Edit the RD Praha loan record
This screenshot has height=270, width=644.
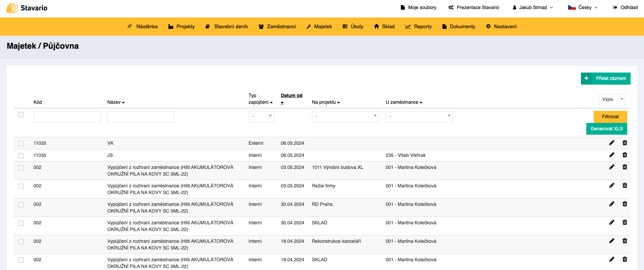pos(612,204)
